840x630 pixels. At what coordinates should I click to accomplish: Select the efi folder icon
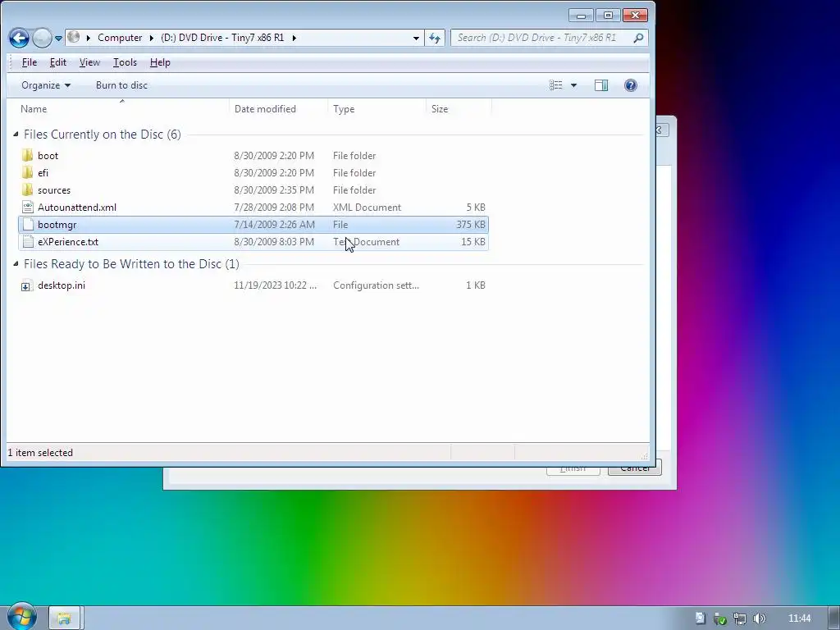(27, 172)
